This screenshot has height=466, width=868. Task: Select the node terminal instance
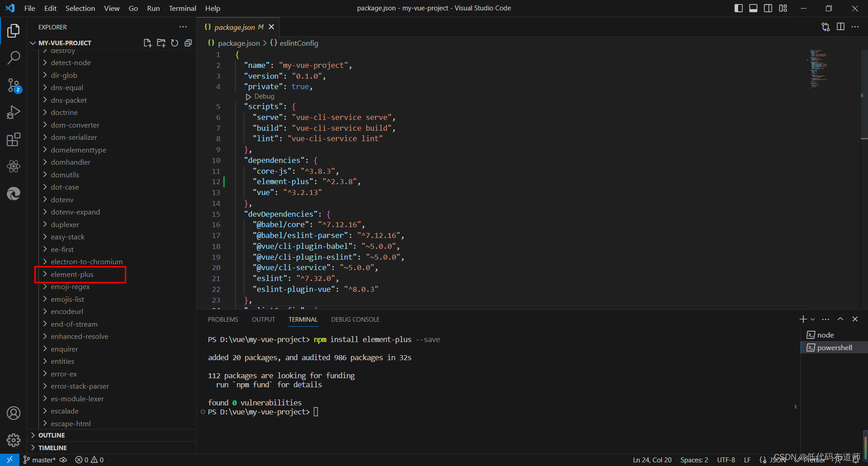click(x=834, y=335)
